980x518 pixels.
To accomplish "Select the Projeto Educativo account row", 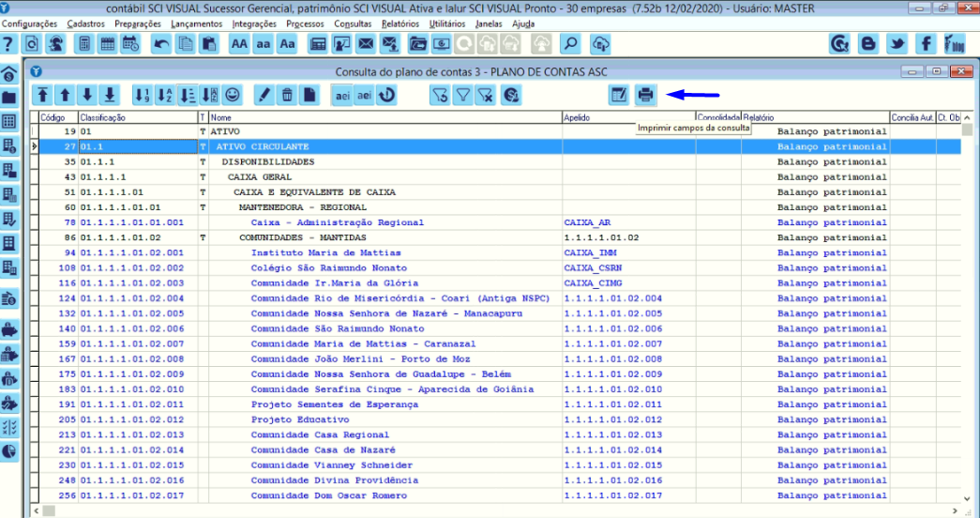I will (300, 419).
